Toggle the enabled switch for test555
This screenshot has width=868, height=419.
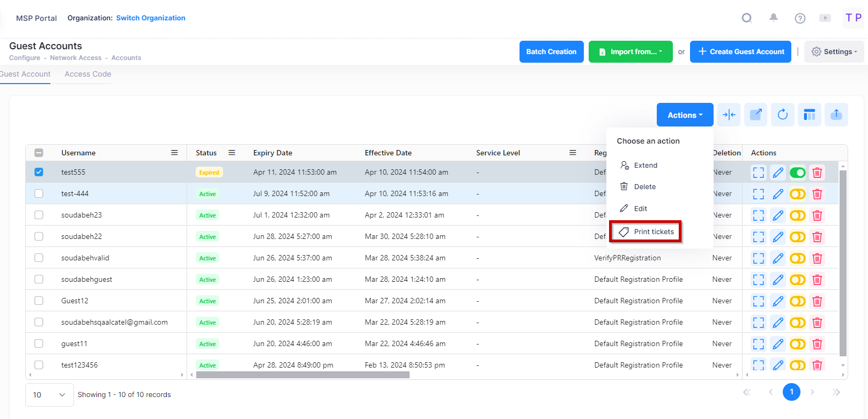coord(797,173)
